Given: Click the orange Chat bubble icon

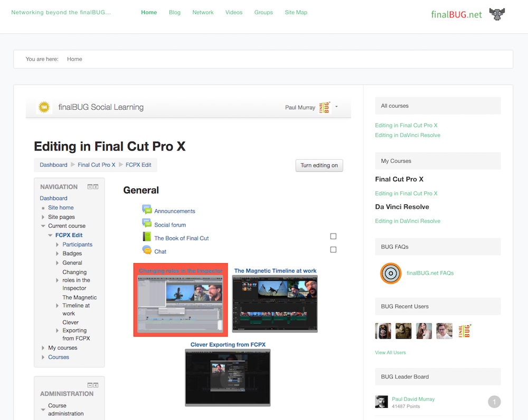Looking at the screenshot, I should pos(147,250).
